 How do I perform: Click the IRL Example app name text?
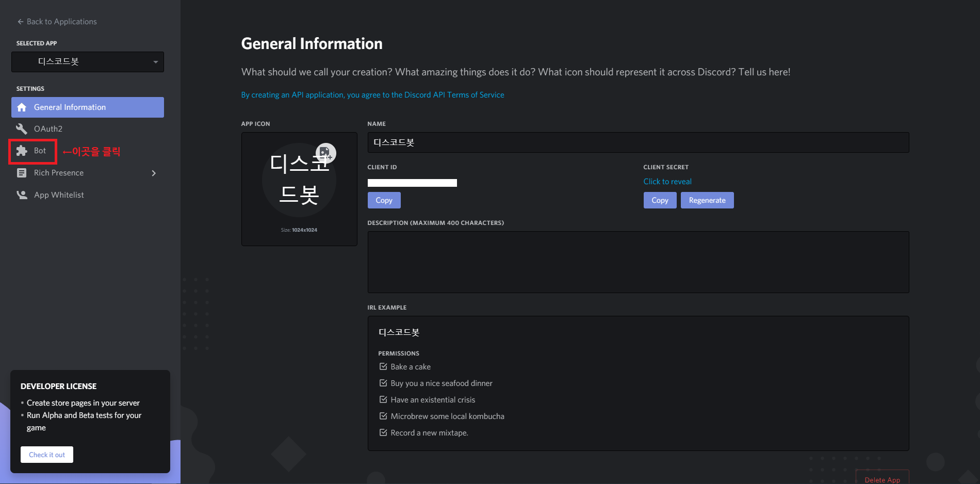pos(399,332)
